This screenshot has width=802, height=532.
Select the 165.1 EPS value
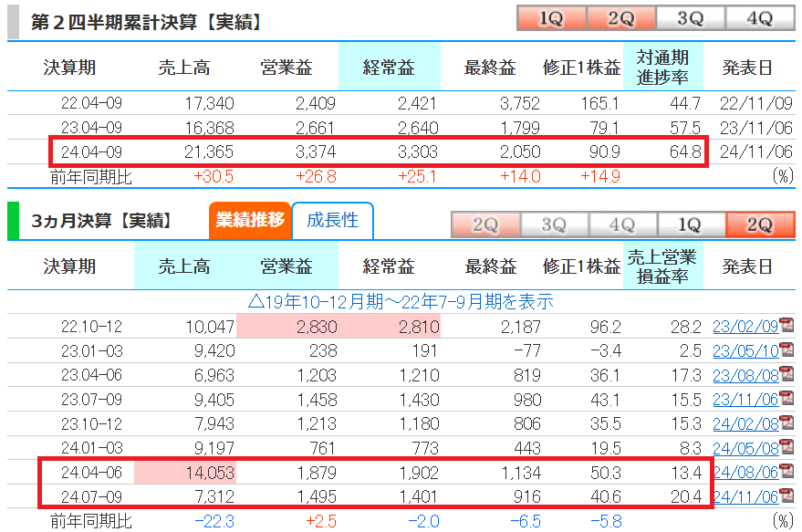click(x=599, y=103)
